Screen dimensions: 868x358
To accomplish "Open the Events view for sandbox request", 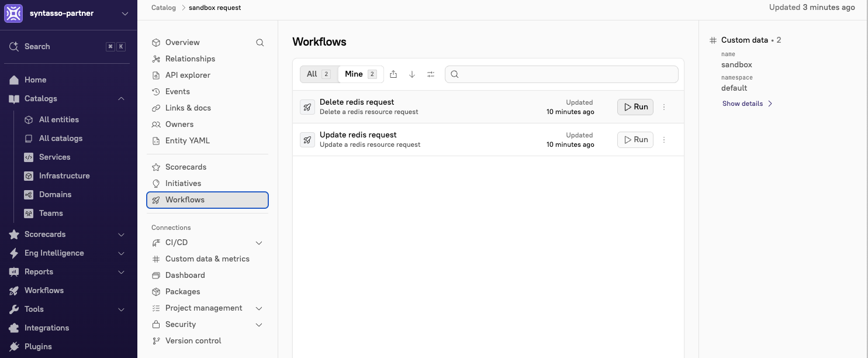I will point(177,91).
